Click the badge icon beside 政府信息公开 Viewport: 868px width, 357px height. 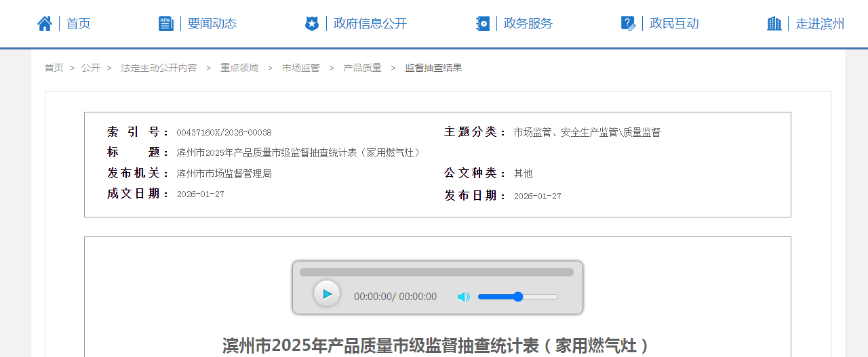312,24
